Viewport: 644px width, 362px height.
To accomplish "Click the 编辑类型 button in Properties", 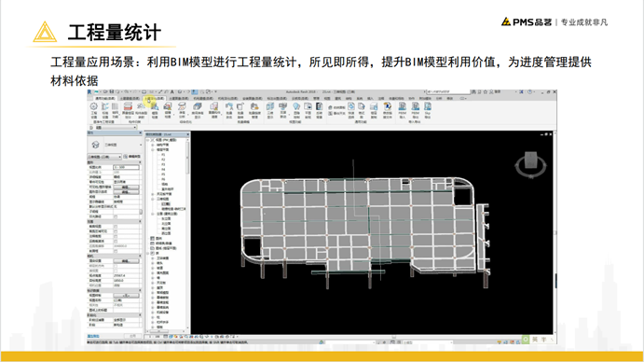I will 132,157.
